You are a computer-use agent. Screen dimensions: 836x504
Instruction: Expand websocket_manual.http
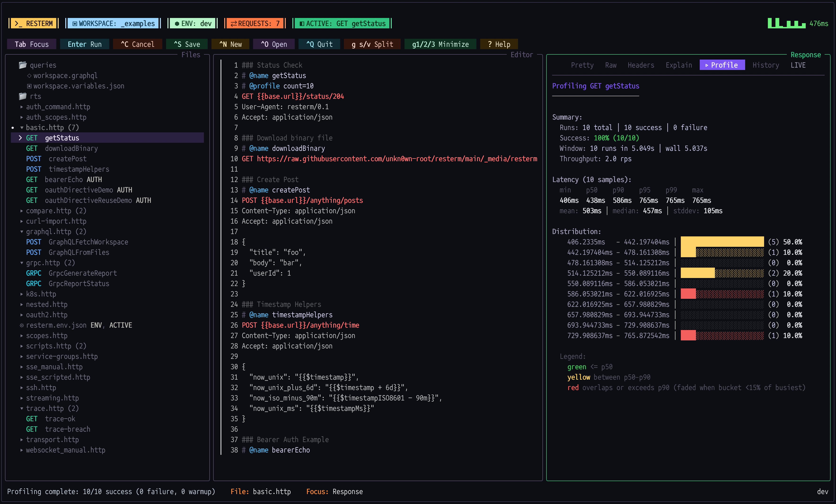pyautogui.click(x=22, y=450)
